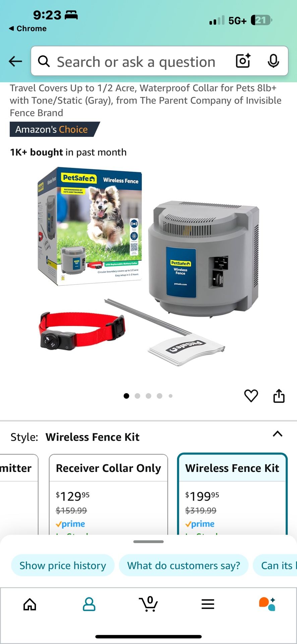Jump to second image using carousel dot

[x=137, y=396]
